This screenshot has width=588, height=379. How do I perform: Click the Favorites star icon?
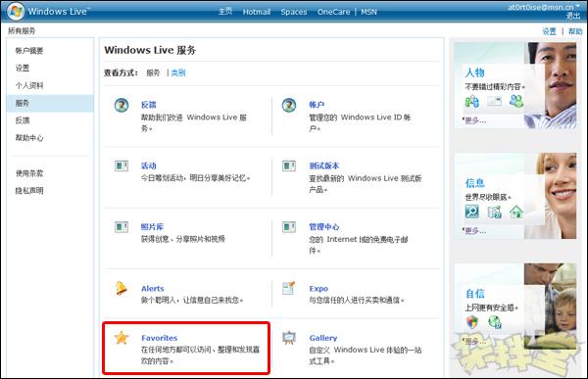(122, 338)
